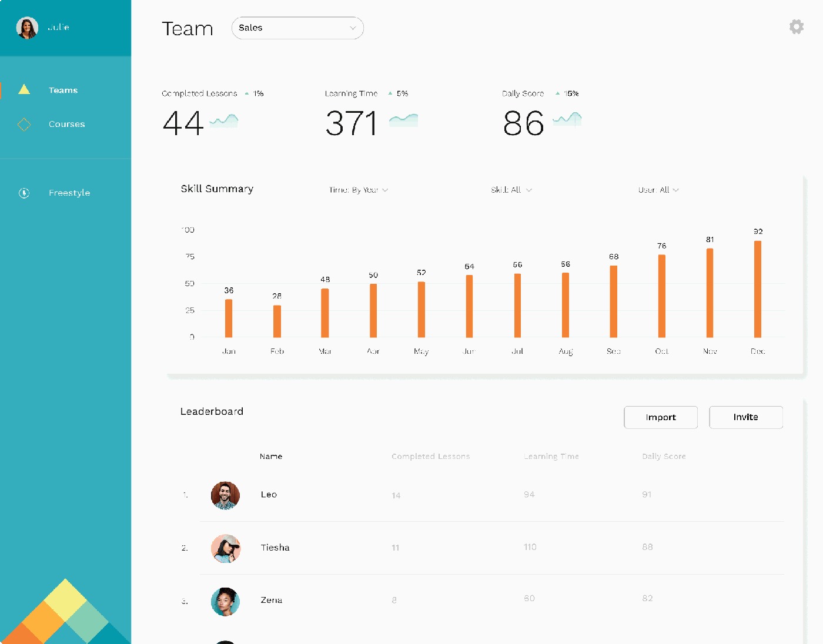Click Zena's daily score 82
Viewport: 823px width, 644px height.
click(647, 598)
